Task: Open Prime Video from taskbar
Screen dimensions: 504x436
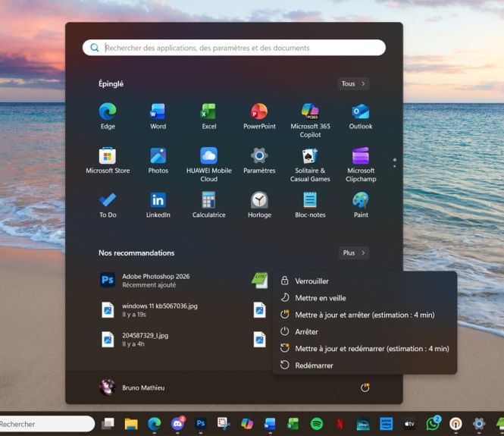Action: pos(386,424)
